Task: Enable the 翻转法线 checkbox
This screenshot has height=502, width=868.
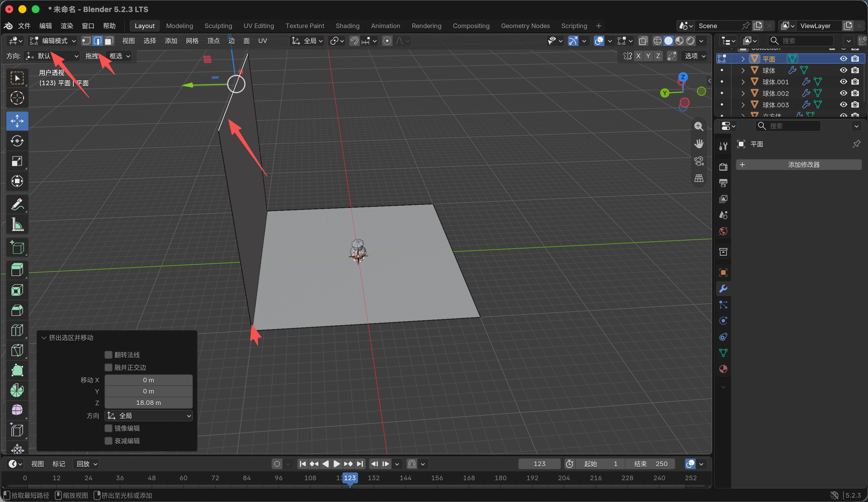Action: point(108,355)
